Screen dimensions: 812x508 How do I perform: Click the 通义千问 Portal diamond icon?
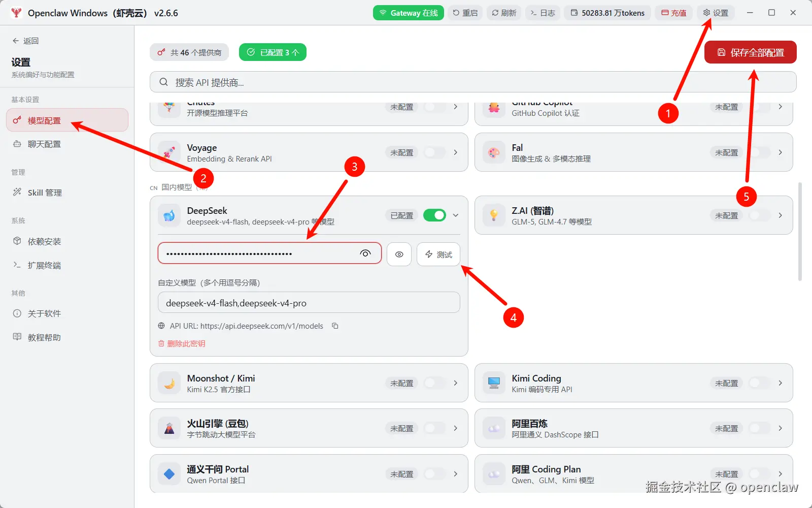point(170,474)
